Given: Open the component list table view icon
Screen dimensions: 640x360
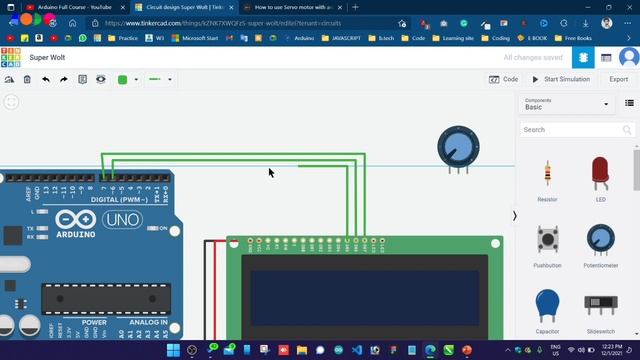Looking at the screenshot, I should point(606,58).
